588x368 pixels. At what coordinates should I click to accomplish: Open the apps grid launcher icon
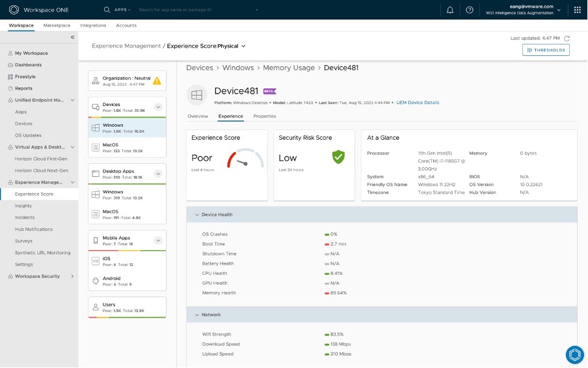point(577,10)
